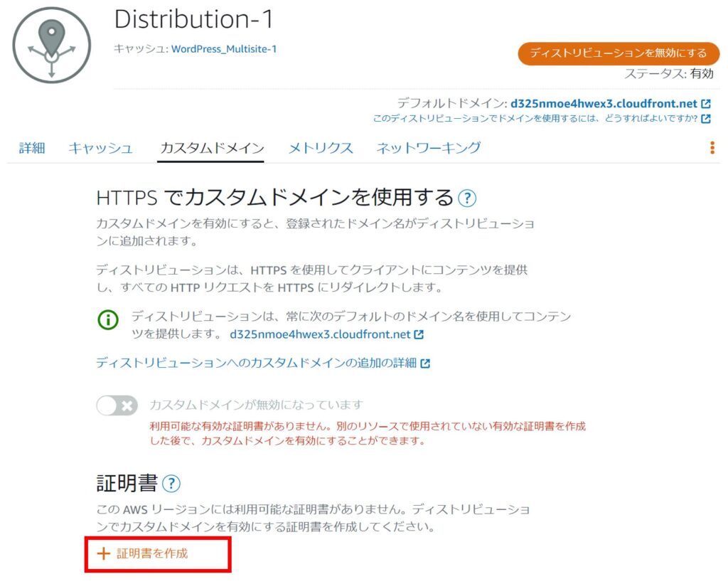Open the WordPress_Multisite-1 cache link

tap(224, 49)
